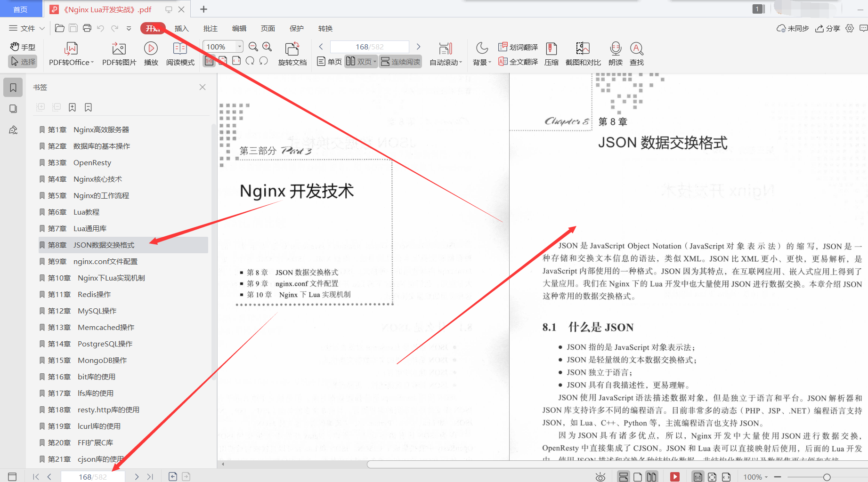Switch to the 批注 annotation ribbon tab

210,28
